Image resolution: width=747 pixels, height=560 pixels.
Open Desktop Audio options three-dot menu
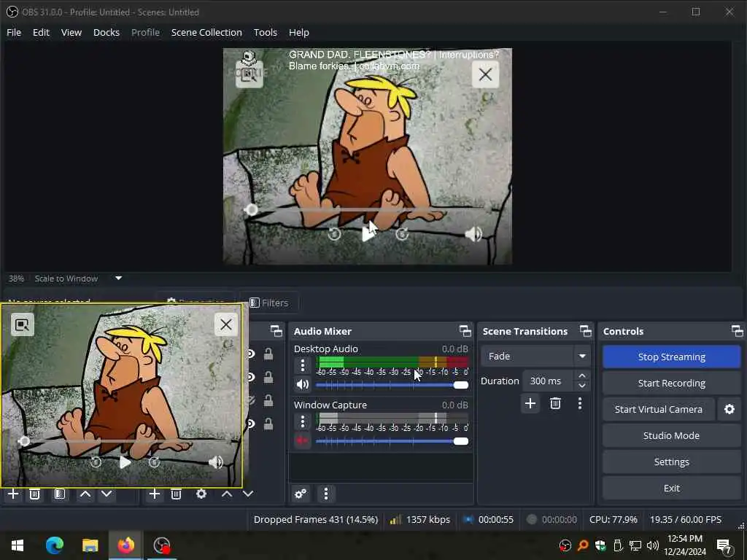pos(303,365)
